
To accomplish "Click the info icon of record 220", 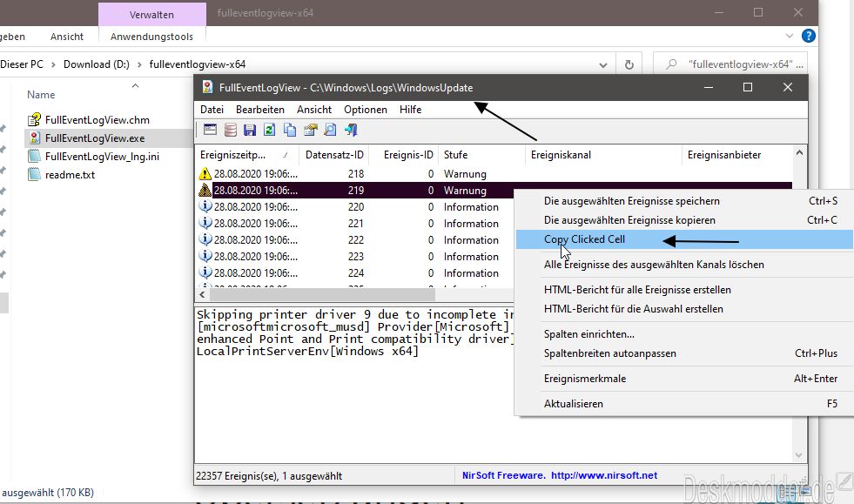I will point(205,206).
